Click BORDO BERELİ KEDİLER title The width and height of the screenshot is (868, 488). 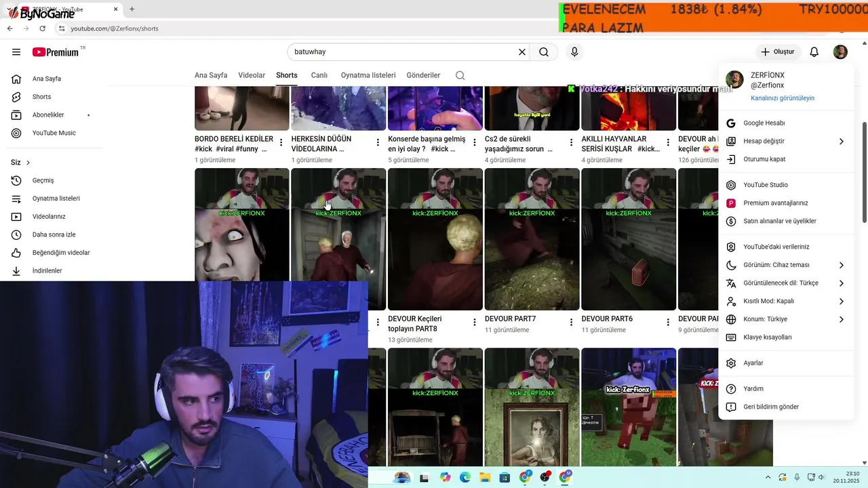234,144
